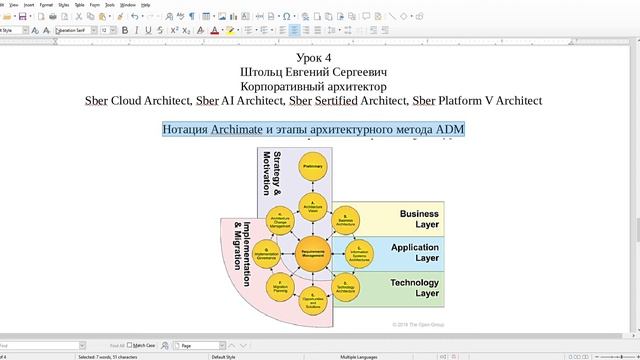
Task: Align text right
Action: pos(306,30)
